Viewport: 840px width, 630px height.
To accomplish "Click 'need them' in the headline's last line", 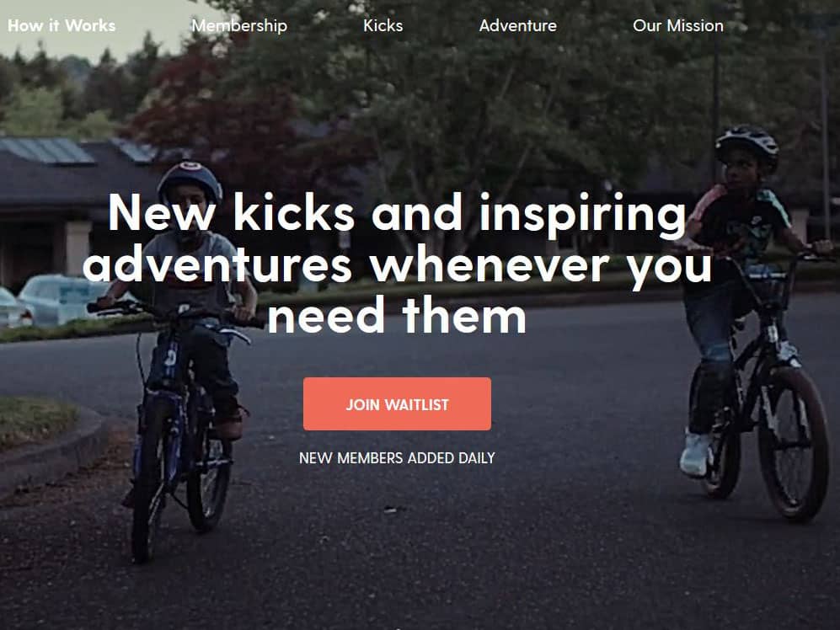I will [397, 315].
